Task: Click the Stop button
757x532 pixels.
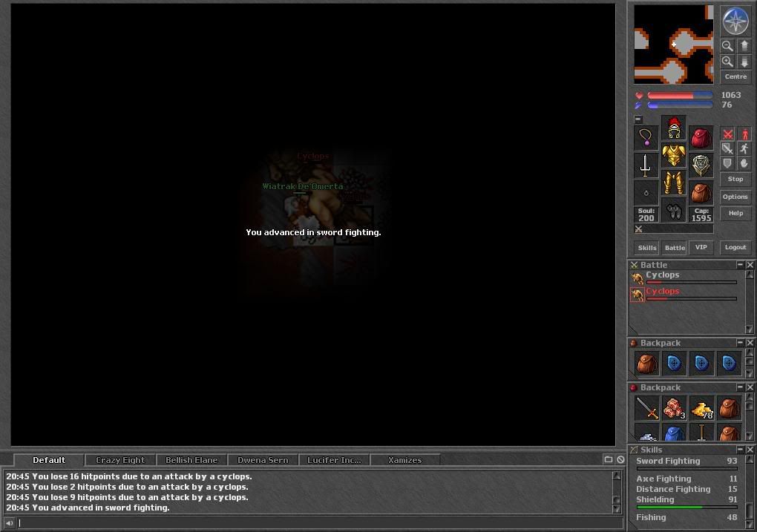Action: pos(735,179)
